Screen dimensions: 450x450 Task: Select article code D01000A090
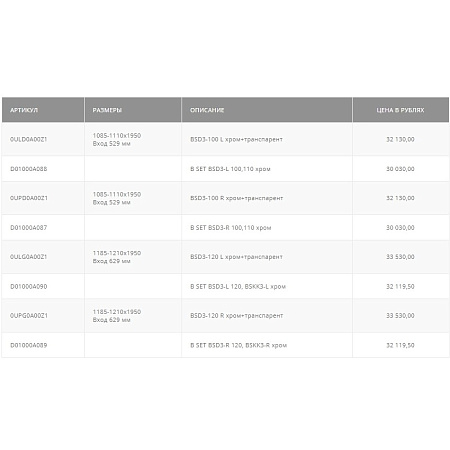click(29, 286)
